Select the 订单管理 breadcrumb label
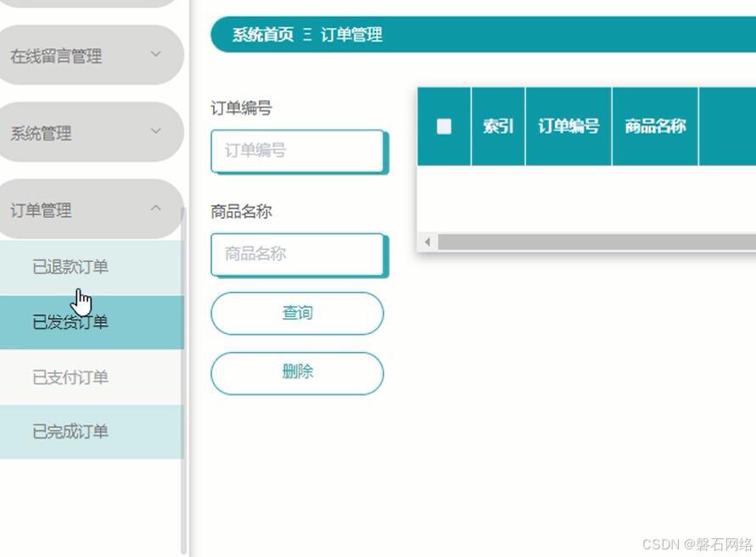756x557 pixels. point(350,35)
